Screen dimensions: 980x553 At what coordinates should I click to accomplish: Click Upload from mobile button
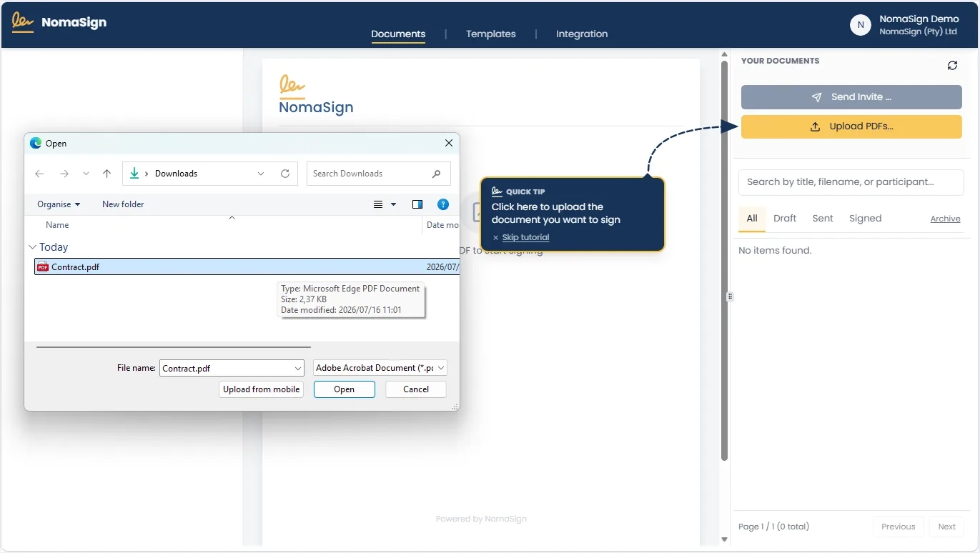click(262, 389)
